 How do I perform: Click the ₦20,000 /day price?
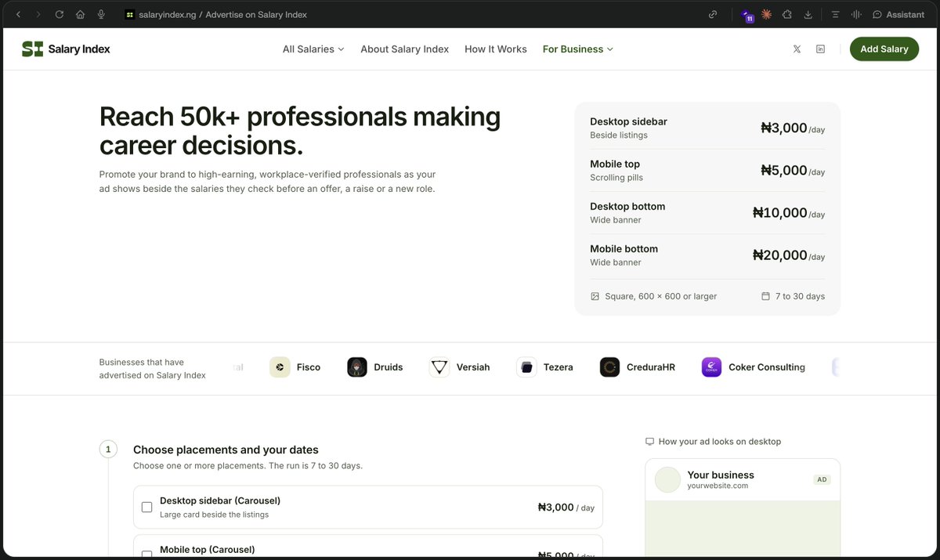[x=789, y=255]
